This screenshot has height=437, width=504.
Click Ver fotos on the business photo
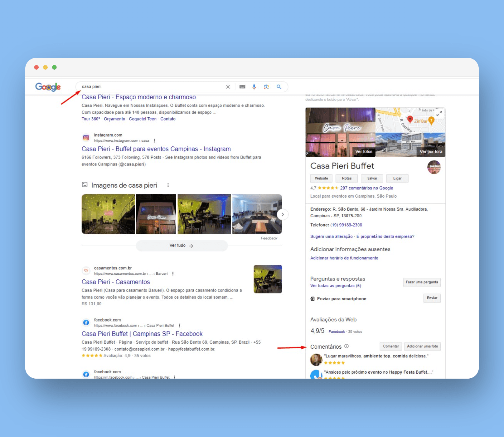point(364,151)
